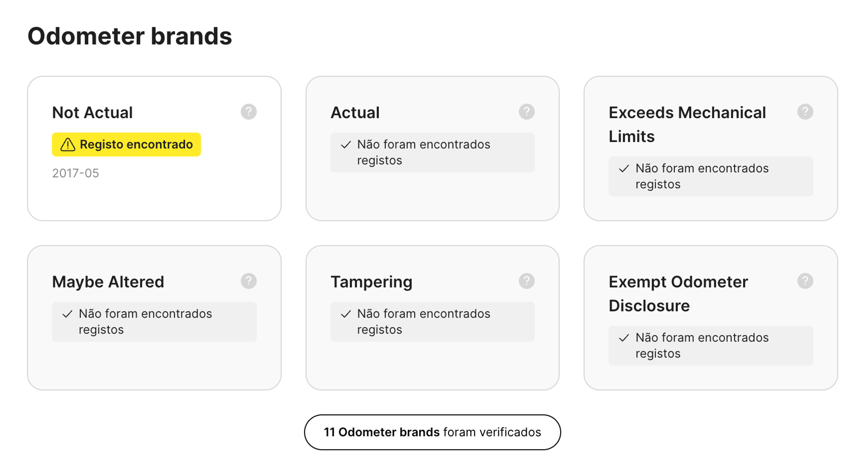This screenshot has height=475, width=868.
Task: Click checkmark icon in the Actual card
Action: click(x=346, y=145)
